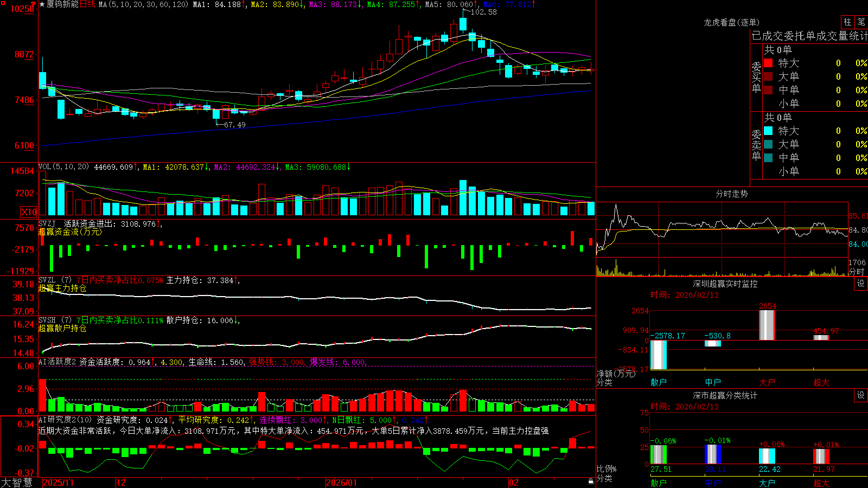Click the X10 volume scale indicator

29,212
